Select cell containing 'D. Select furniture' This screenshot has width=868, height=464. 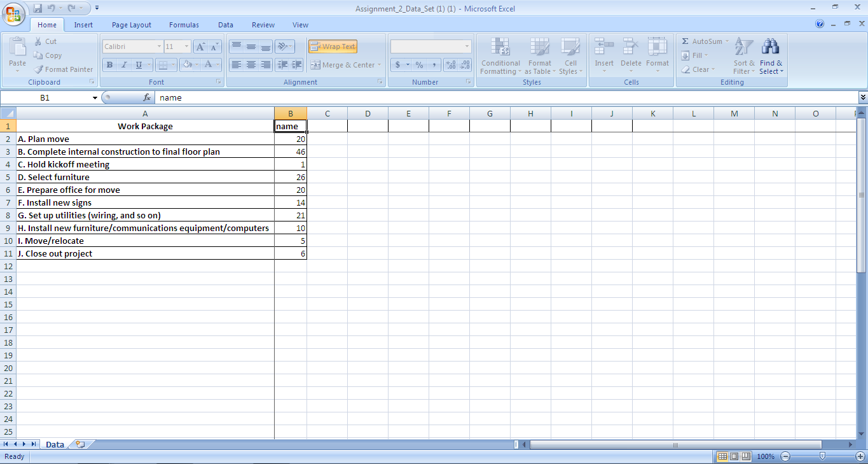coord(145,177)
